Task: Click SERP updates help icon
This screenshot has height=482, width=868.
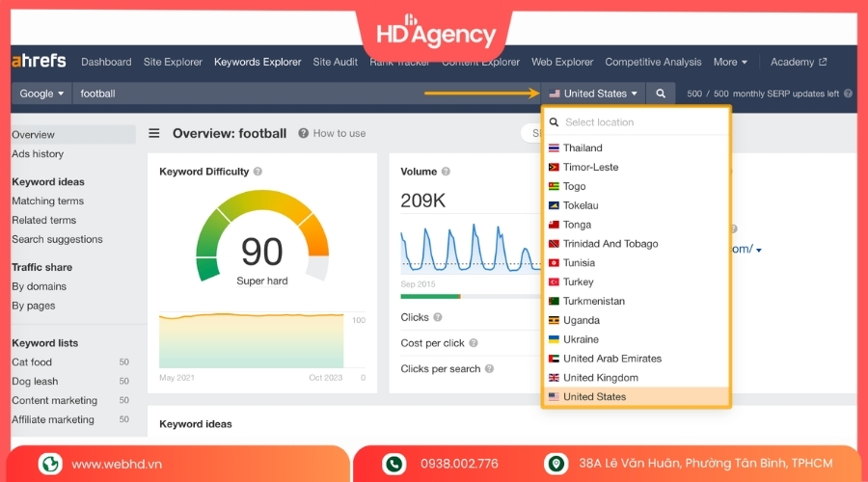Action: [x=848, y=94]
